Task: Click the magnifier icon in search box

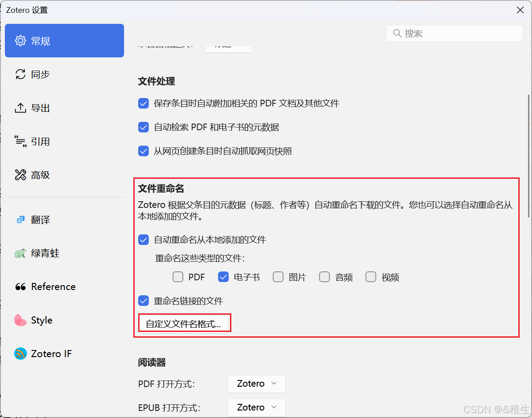Action: pos(397,34)
